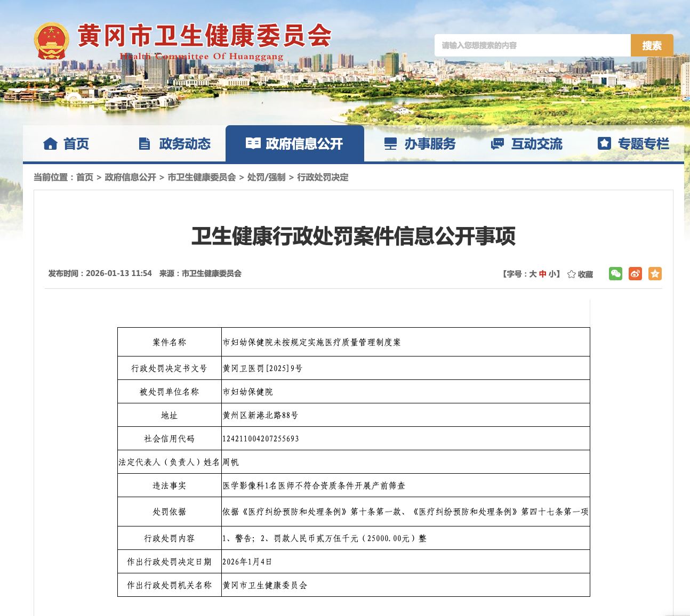Click the document icon beside 政务动态
690x616 pixels.
[145, 144]
